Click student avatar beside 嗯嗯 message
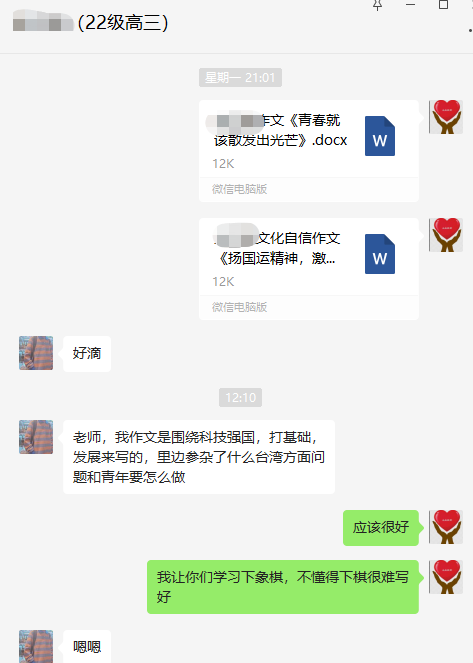The width and height of the screenshot is (473, 663). tap(36, 647)
